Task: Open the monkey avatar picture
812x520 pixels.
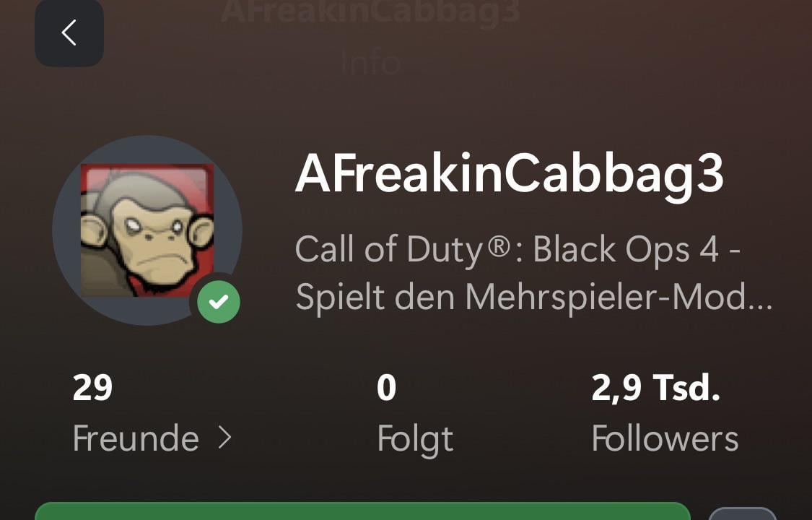Action: [x=147, y=230]
